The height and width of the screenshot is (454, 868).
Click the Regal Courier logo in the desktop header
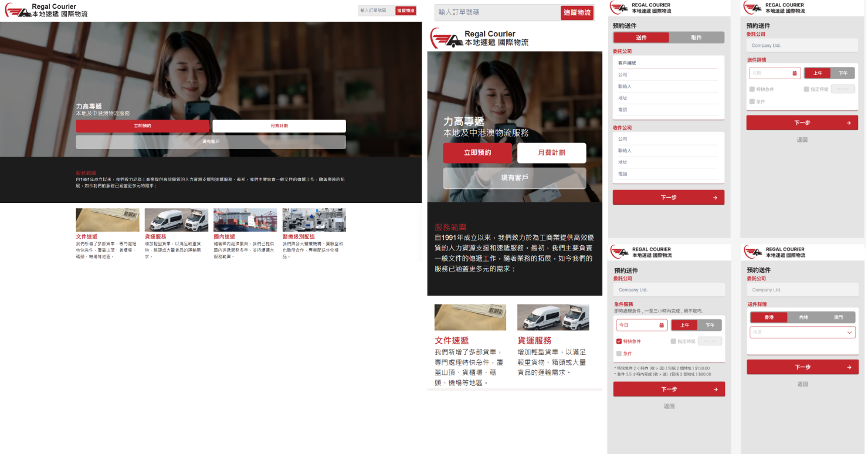tap(46, 11)
